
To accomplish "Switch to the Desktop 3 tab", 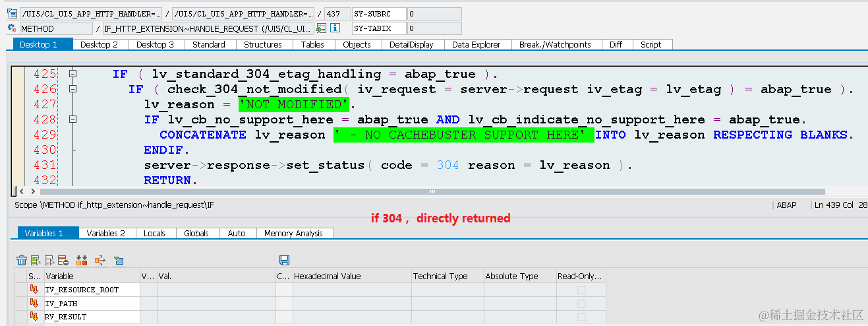I will tap(156, 44).
